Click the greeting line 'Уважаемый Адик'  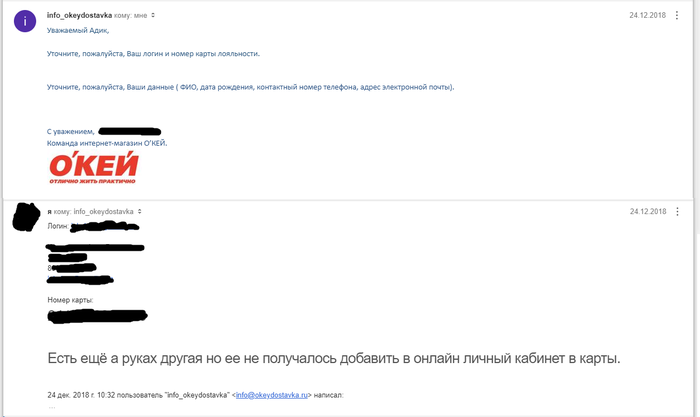point(78,32)
